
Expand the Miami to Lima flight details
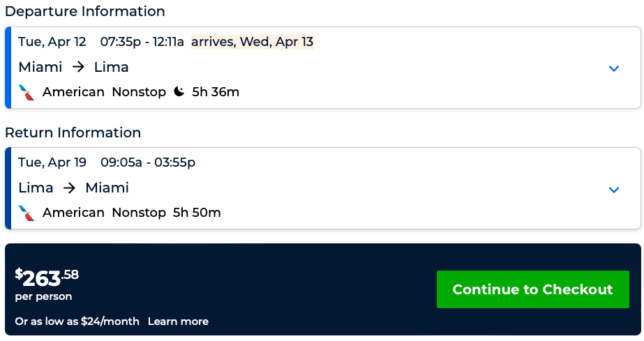tap(614, 68)
